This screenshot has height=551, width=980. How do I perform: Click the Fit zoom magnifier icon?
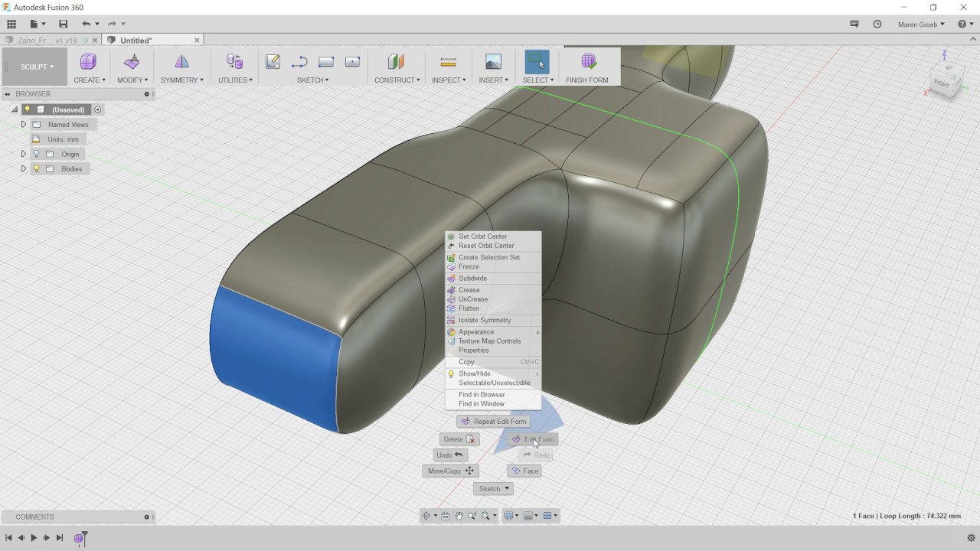485,516
